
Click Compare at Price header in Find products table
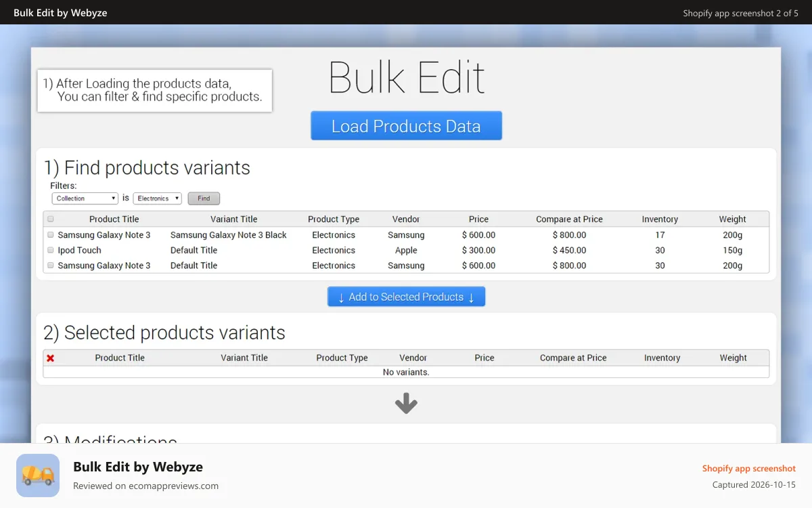click(x=569, y=219)
